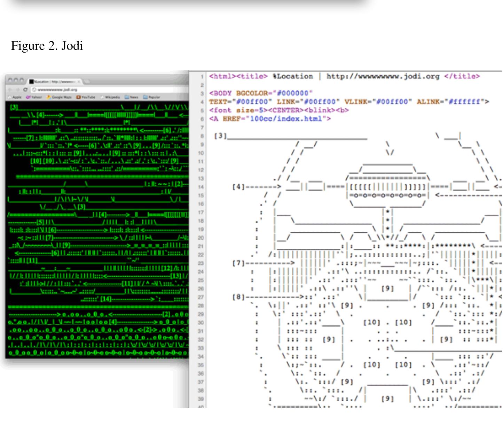Screen dimensions: 503x448
Task: Click the "[4]" marker on source line 14
Action: tap(238, 187)
